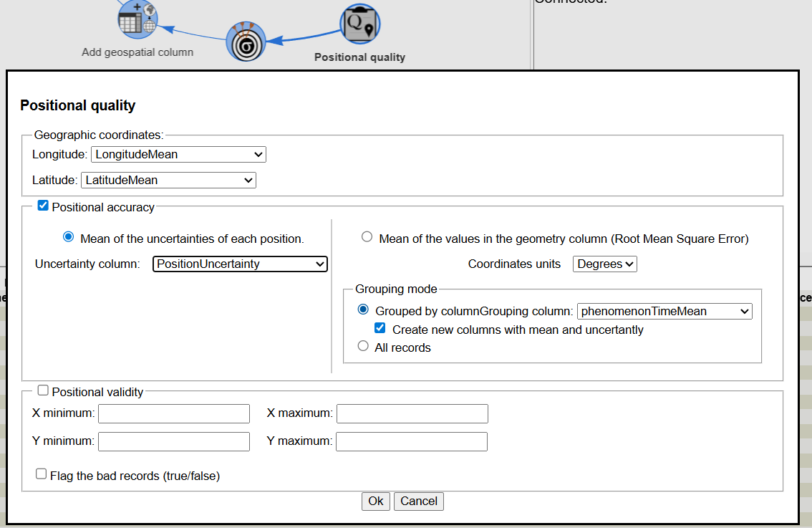Focus the Y maximum text box
The height and width of the screenshot is (528, 812).
point(412,442)
